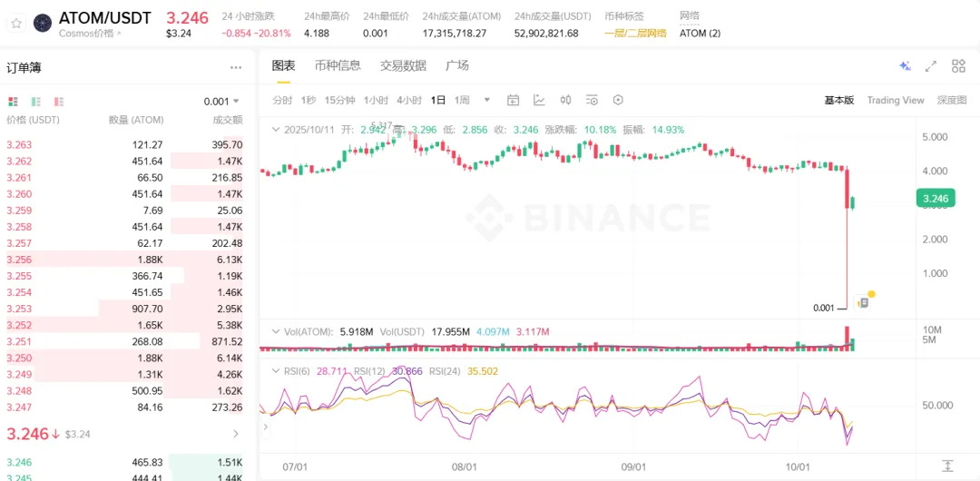Select the 3.247 ask price row
The height and width of the screenshot is (481, 980).
pyautogui.click(x=124, y=407)
